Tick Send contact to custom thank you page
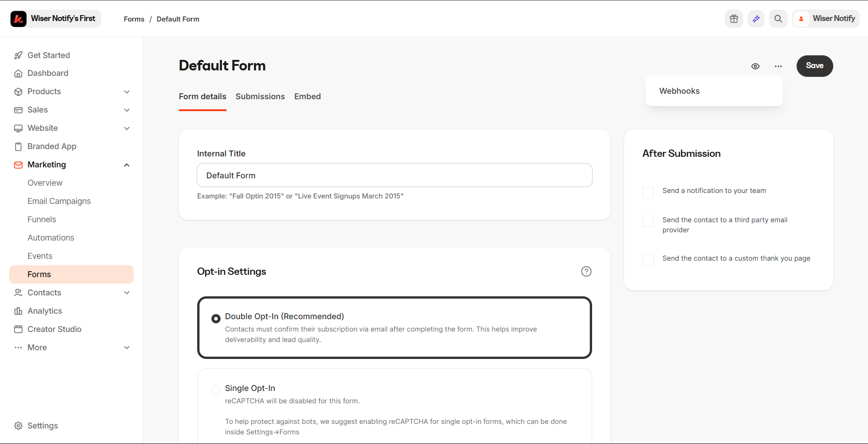868x444 pixels. (648, 260)
